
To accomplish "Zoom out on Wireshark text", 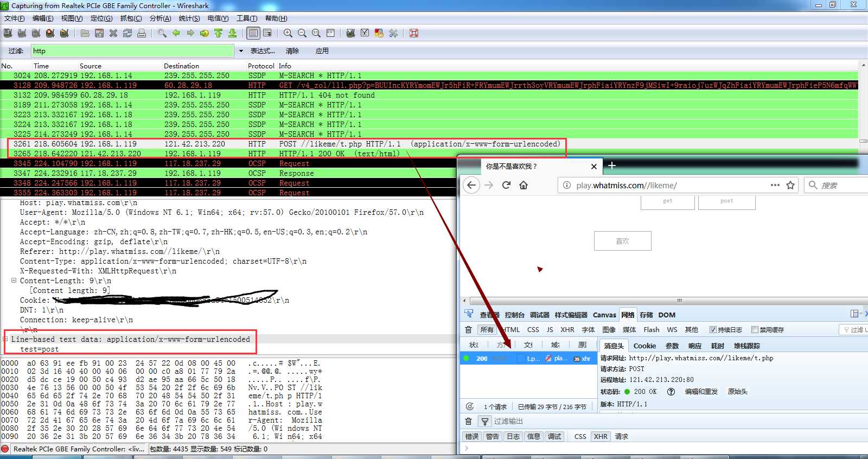I will tap(302, 33).
